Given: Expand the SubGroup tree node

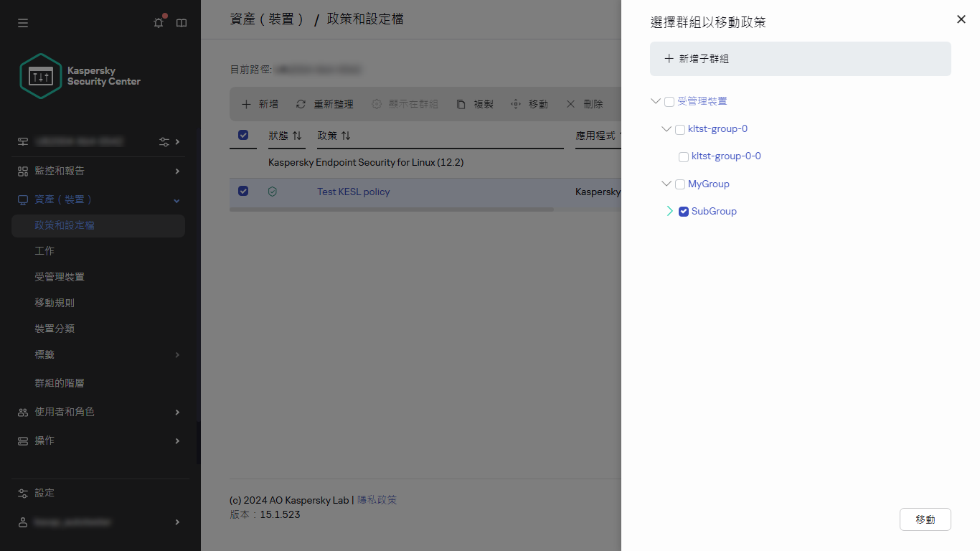Looking at the screenshot, I should (669, 211).
